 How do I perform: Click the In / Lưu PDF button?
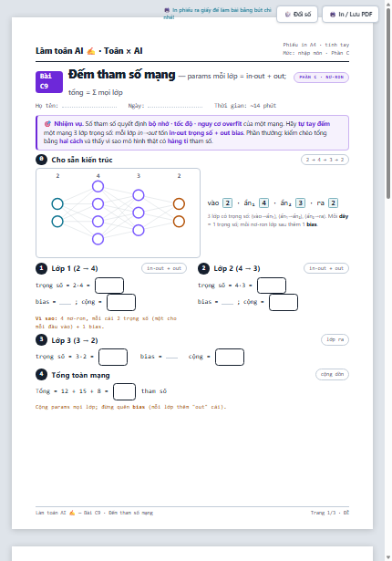pyautogui.click(x=350, y=15)
